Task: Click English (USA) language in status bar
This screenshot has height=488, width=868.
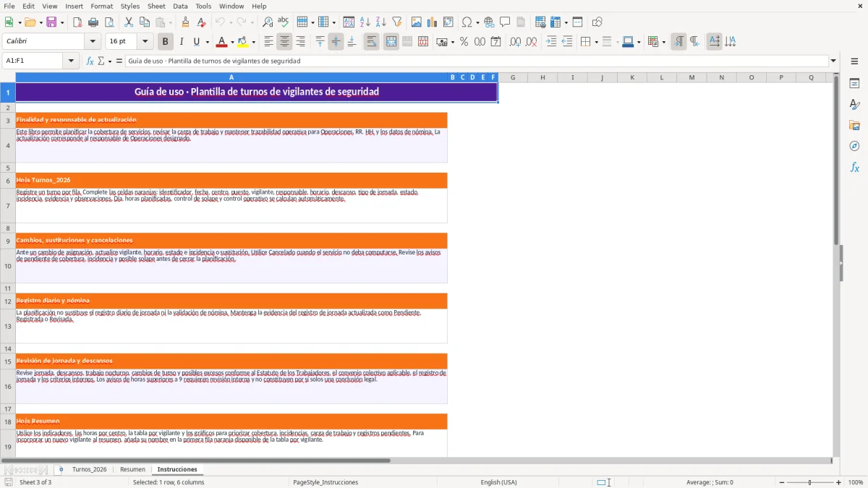Action: pyautogui.click(x=499, y=482)
